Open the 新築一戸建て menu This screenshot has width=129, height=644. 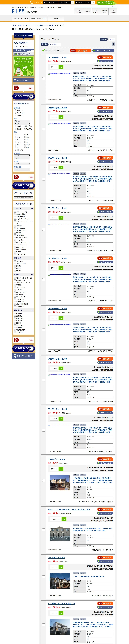coord(79,11)
